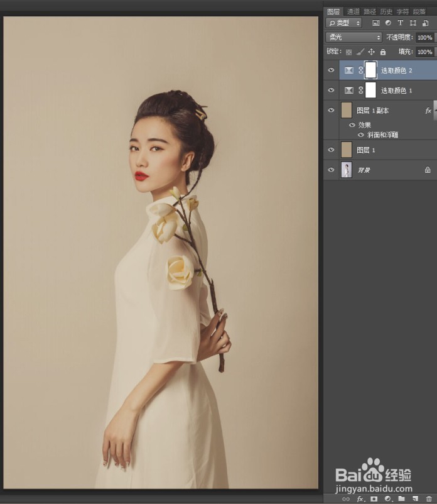437x504 pixels.
Task: Filter layers by pixel layer kind
Action: (375, 23)
